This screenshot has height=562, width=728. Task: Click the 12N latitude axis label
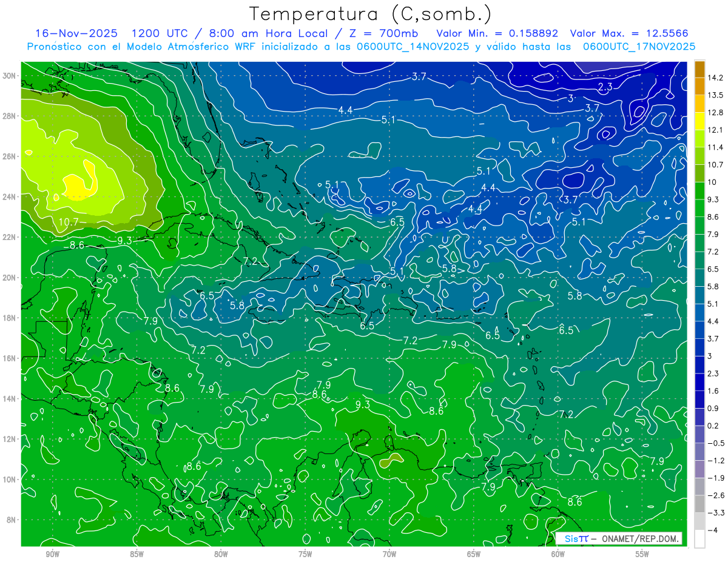tap(9, 439)
